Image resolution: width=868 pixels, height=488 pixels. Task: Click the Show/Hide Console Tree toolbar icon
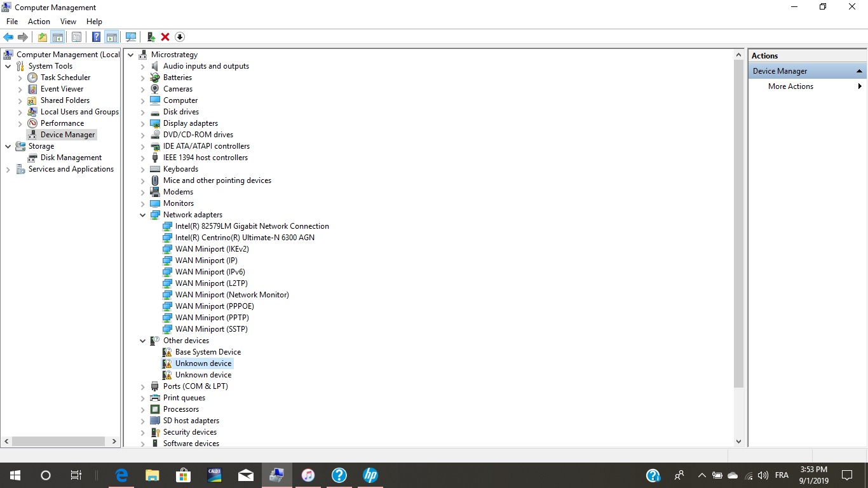(58, 36)
